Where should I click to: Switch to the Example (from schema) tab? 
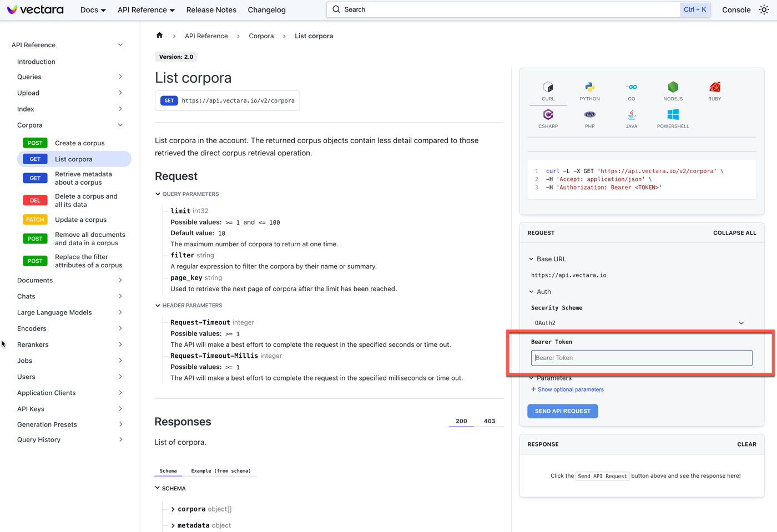(x=221, y=470)
